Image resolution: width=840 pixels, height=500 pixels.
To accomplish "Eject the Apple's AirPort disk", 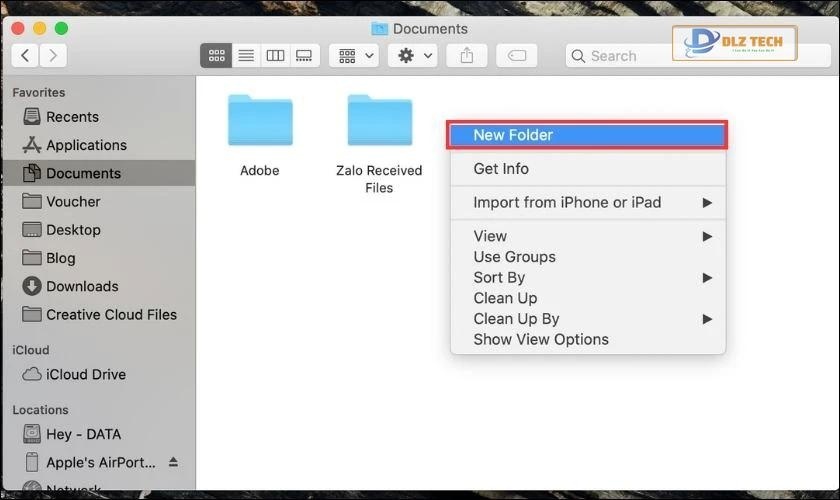I will point(174,462).
